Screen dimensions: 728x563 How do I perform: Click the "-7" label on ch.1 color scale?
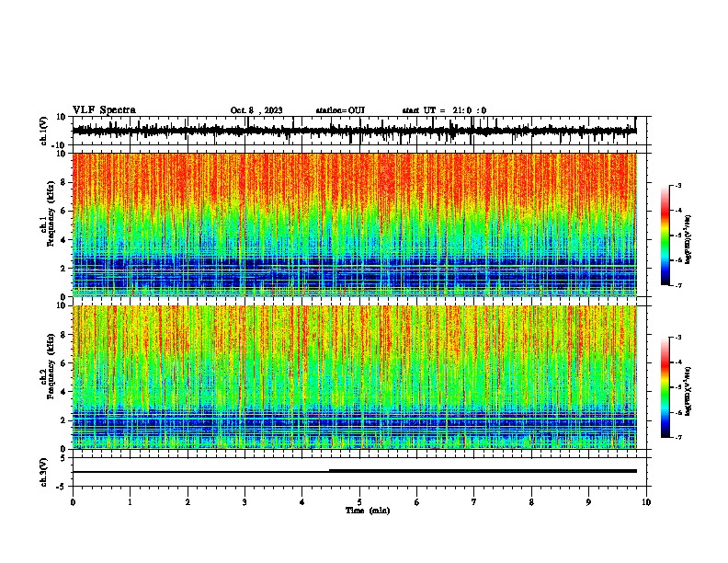677,285
